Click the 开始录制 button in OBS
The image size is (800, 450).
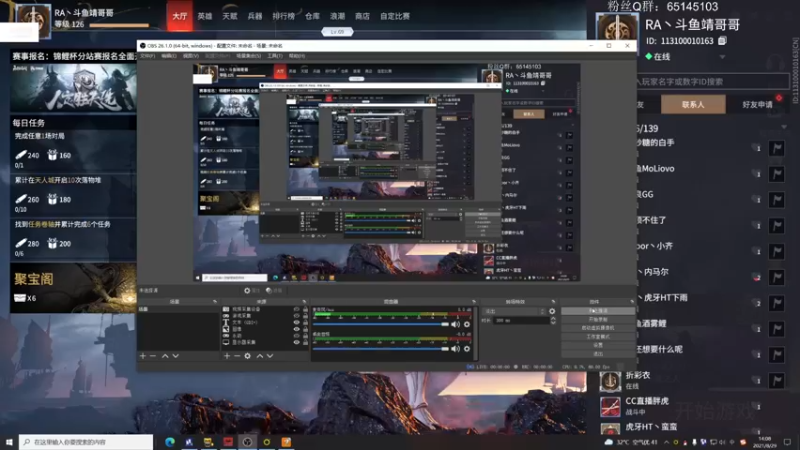coord(598,319)
